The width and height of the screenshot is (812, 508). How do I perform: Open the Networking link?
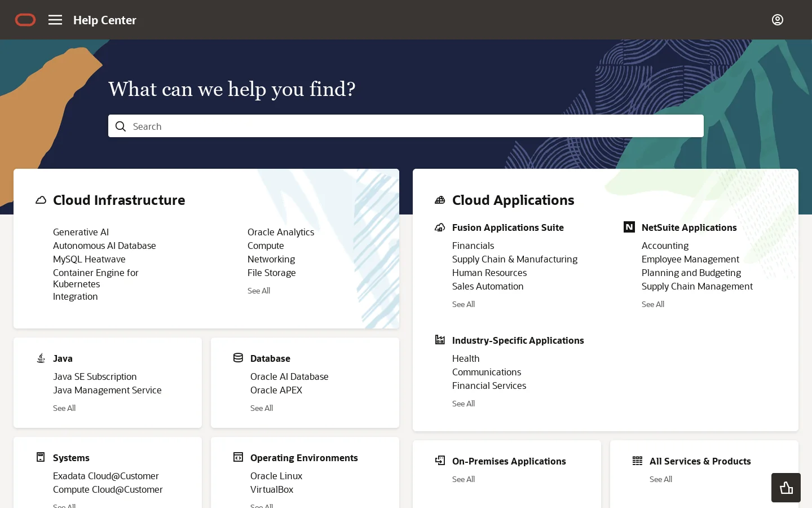coord(271,259)
